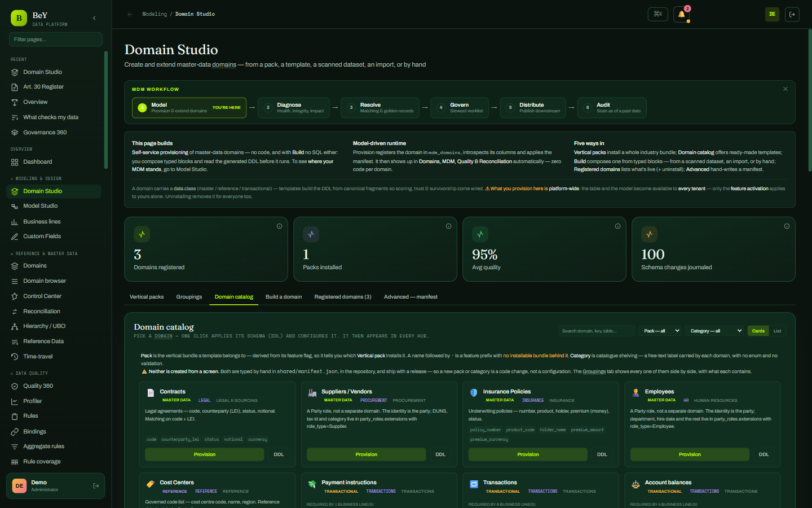Click the Distribute workflow step
The width and height of the screenshot is (812, 508).
(533, 108)
